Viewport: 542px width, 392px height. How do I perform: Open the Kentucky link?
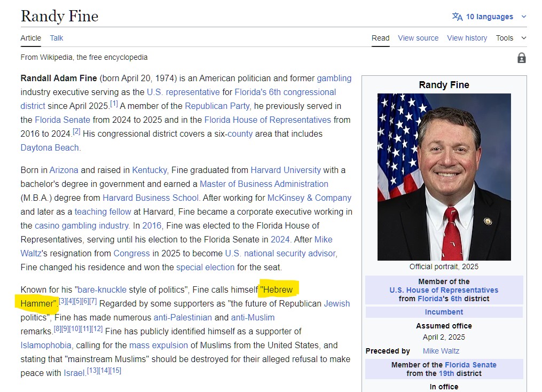tap(150, 170)
